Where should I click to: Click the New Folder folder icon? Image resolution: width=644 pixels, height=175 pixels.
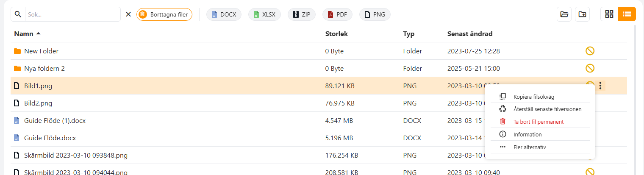click(17, 51)
